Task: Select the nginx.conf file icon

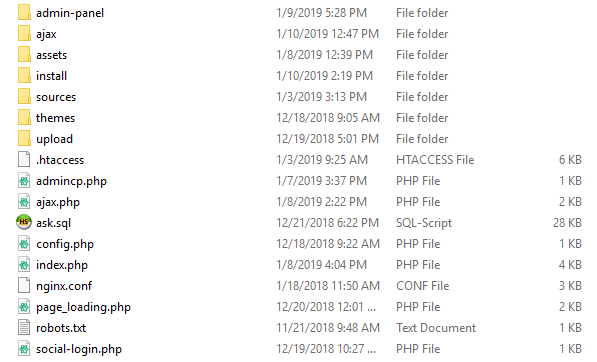Action: click(x=24, y=285)
